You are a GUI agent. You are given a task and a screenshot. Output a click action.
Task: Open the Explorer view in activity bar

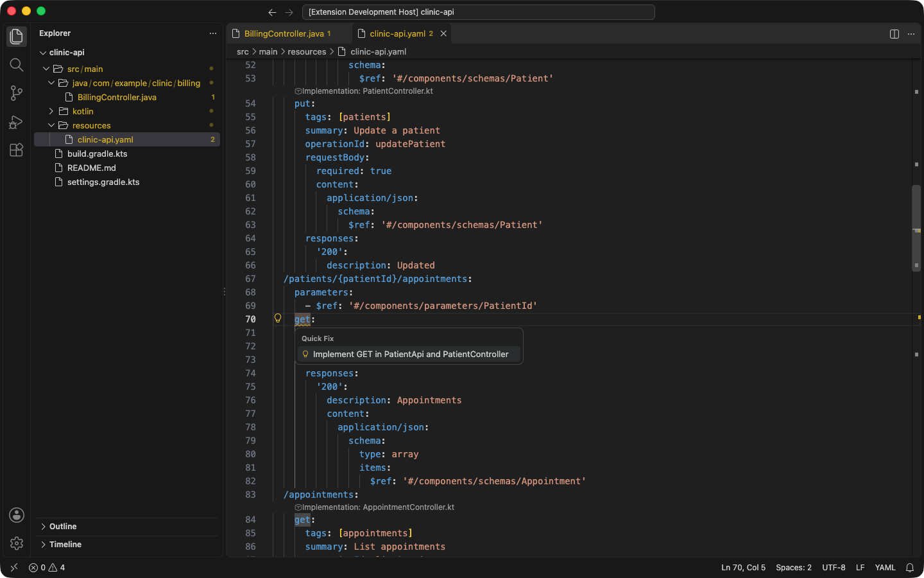pos(17,37)
